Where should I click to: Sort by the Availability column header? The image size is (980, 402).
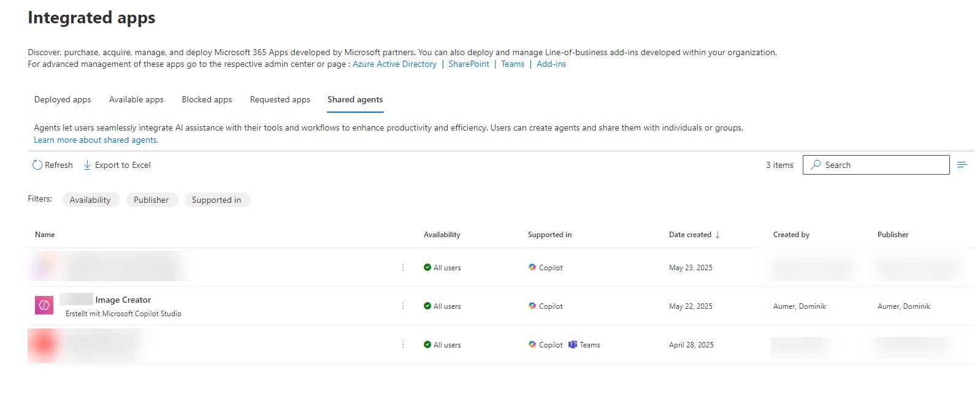442,235
